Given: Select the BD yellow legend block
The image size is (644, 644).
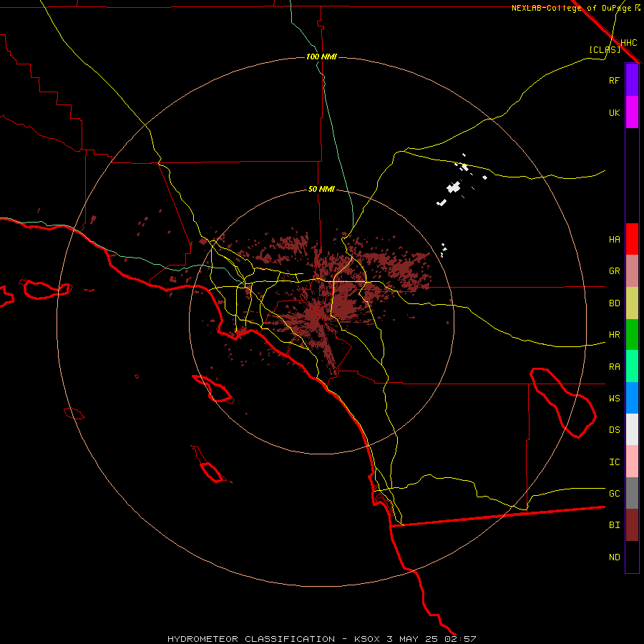Looking at the screenshot, I should pos(632,303).
